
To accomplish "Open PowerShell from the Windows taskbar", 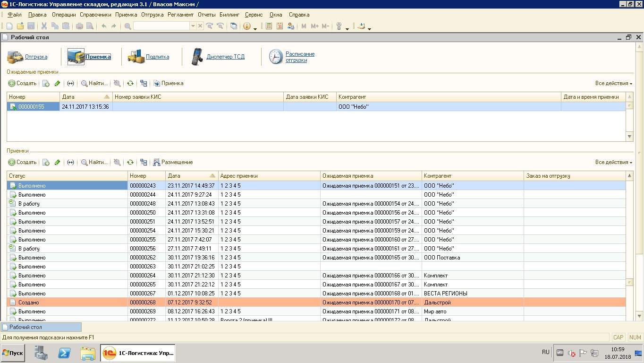I will click(64, 353).
